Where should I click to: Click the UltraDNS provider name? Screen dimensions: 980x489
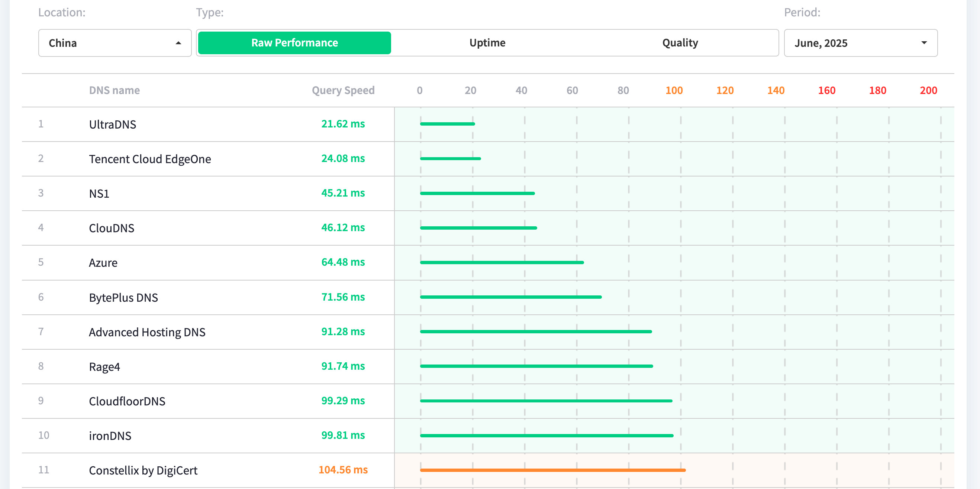point(112,124)
